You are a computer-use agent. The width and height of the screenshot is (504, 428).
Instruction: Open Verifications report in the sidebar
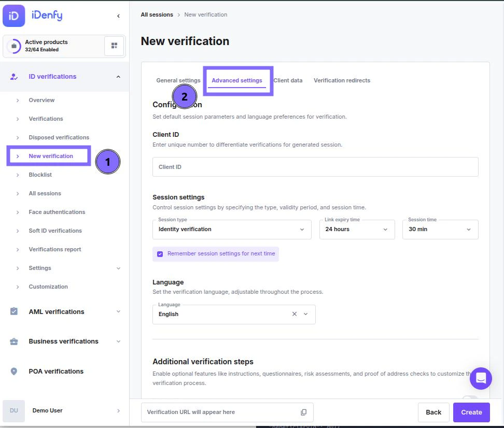coord(54,249)
